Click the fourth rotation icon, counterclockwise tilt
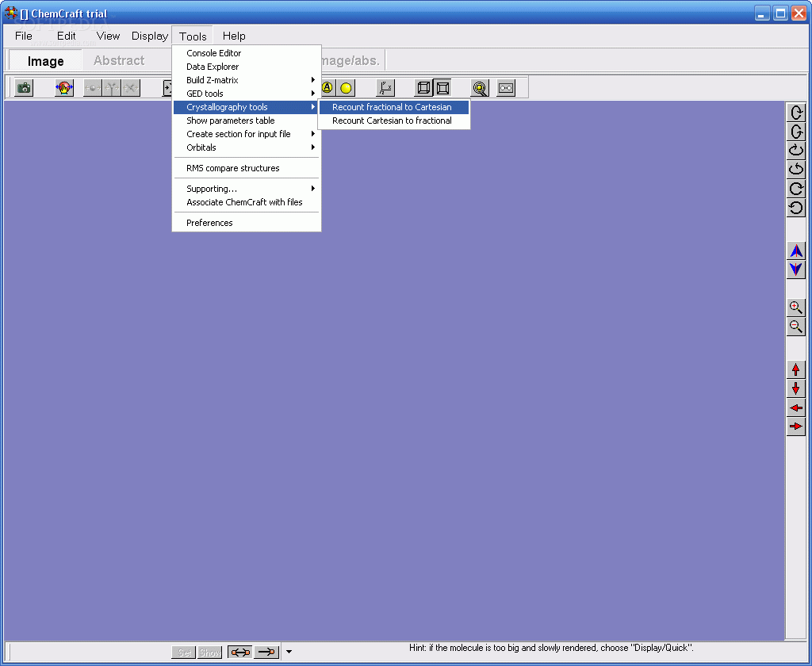The width and height of the screenshot is (812, 666). tap(796, 170)
